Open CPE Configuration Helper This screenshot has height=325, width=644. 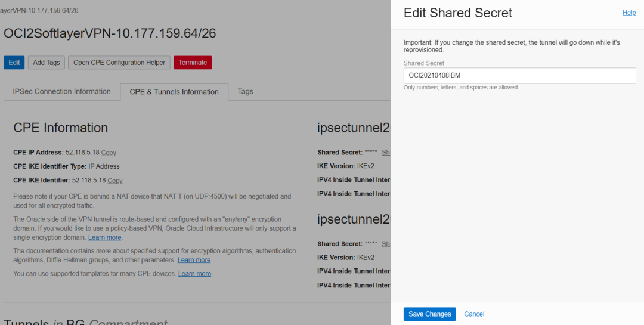point(119,63)
